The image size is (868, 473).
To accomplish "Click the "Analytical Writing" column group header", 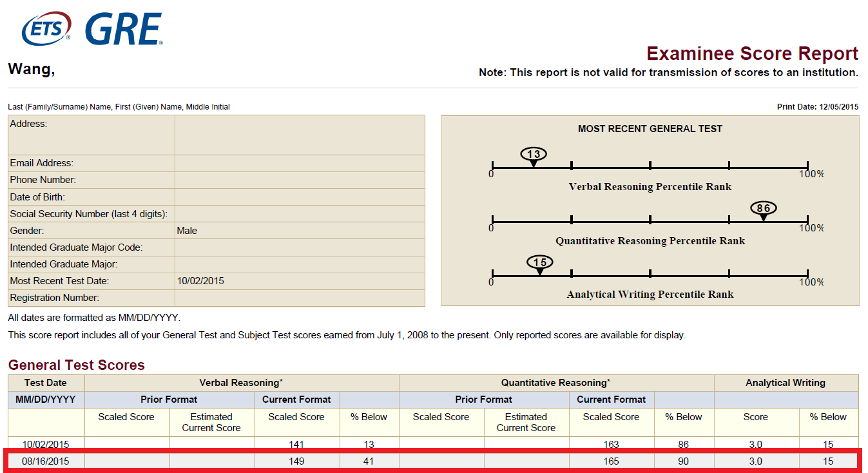I will [786, 383].
